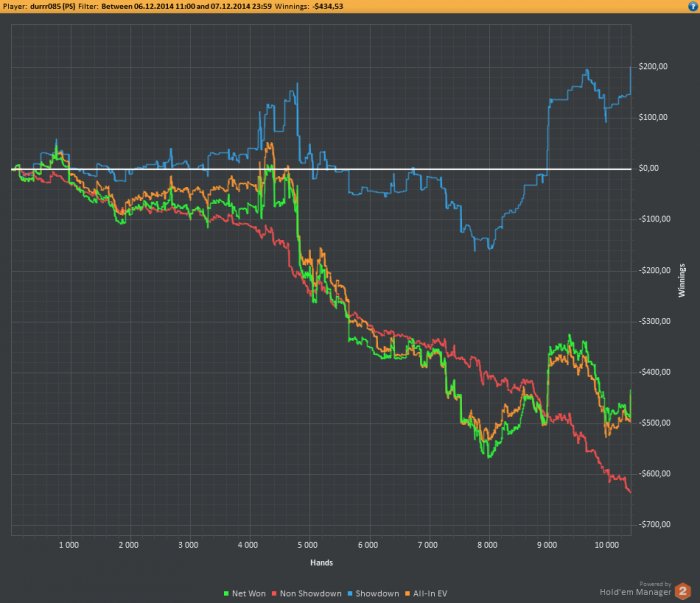Toggle the All-In EV series label
The width and height of the screenshot is (700, 603).
(430, 594)
